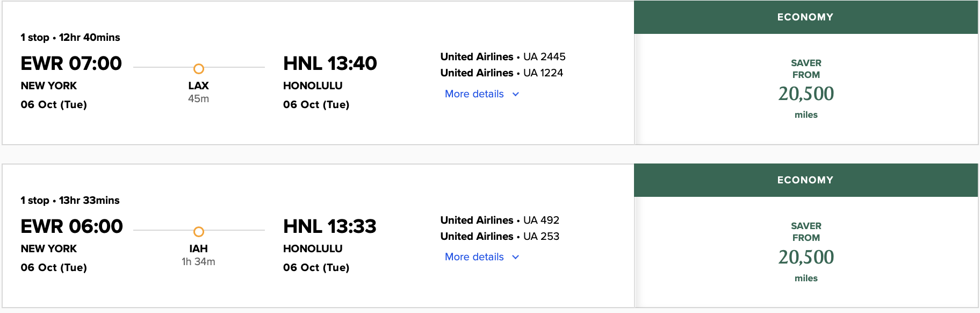Click the 1 stop 13hr 33mins itinerary summary
This screenshot has width=980, height=313.
pyautogui.click(x=70, y=200)
